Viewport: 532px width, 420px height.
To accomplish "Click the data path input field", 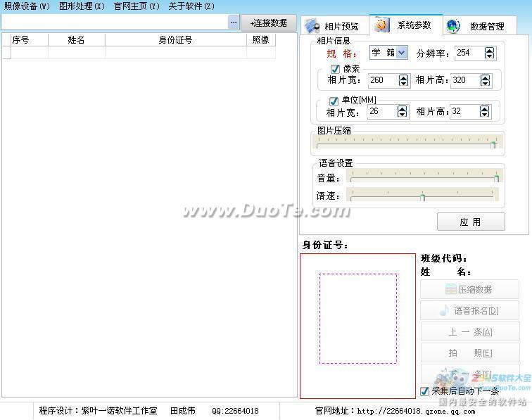I will coord(114,23).
